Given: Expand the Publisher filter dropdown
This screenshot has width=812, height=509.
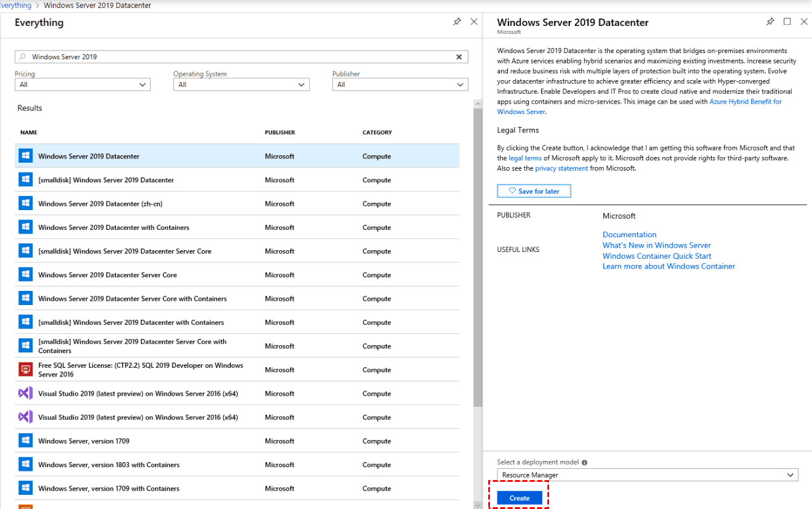Looking at the screenshot, I should (x=400, y=84).
